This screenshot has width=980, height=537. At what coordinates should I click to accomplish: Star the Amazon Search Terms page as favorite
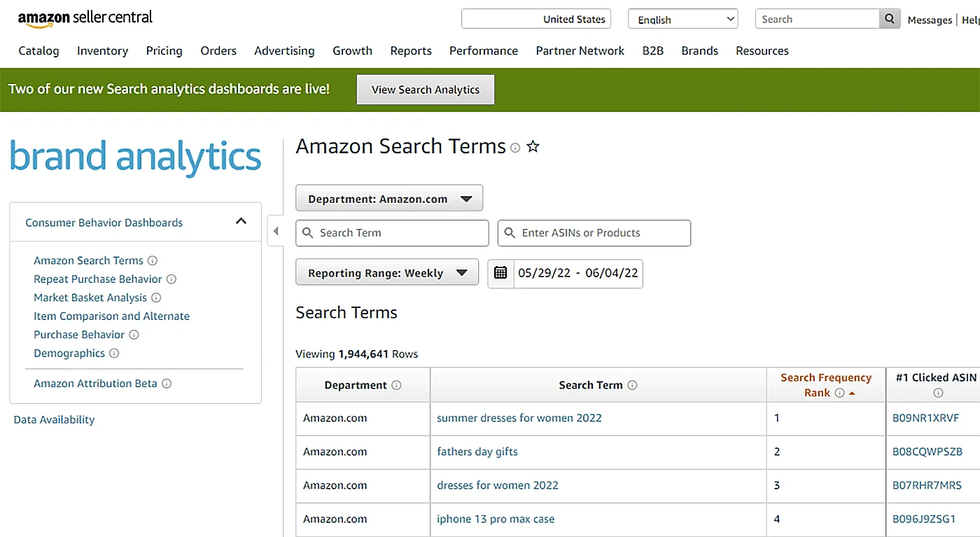coord(533,146)
